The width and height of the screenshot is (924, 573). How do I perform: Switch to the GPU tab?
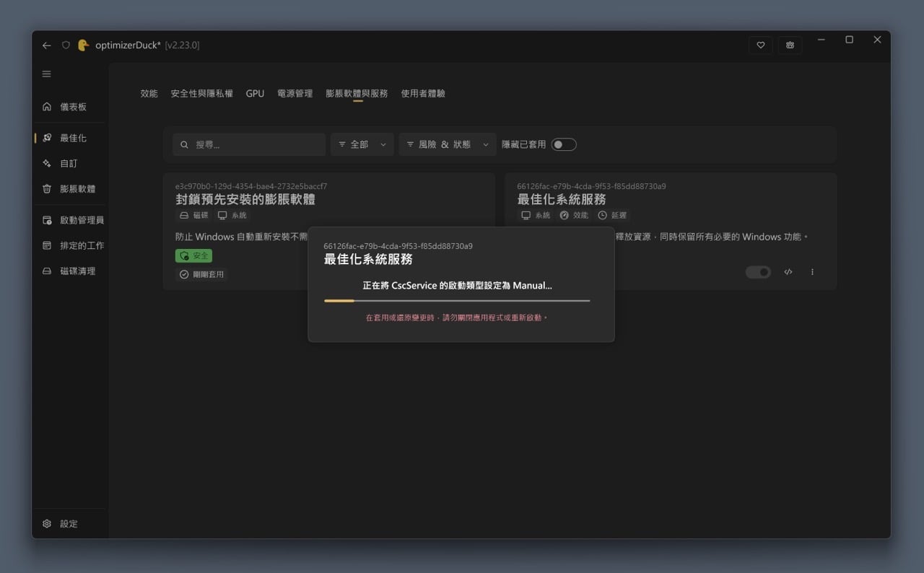click(255, 93)
